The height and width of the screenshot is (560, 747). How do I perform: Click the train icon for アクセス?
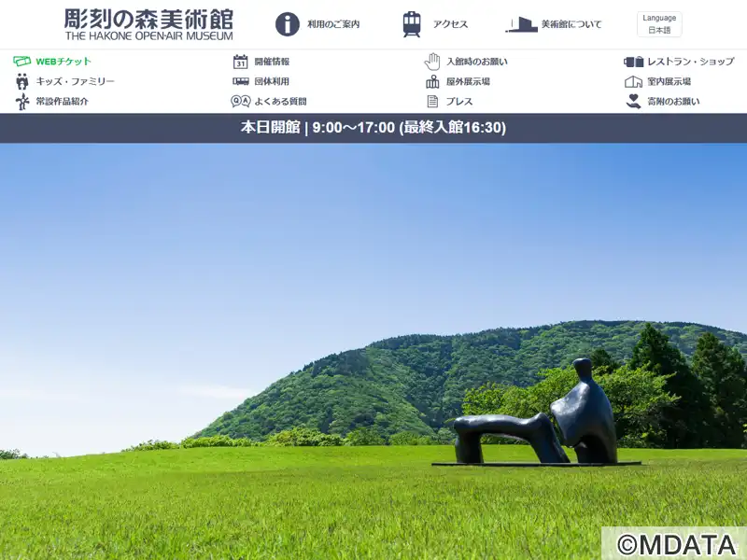[x=412, y=24]
